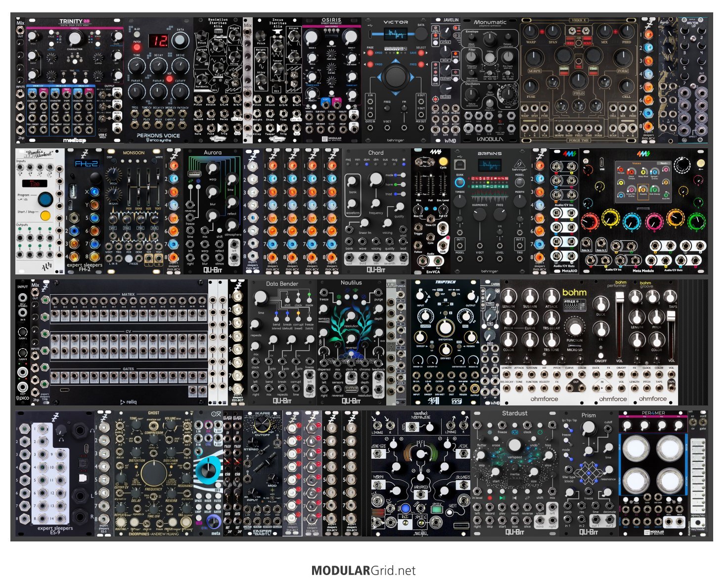The height and width of the screenshot is (581, 728).
Task: Click the MODULARGrid.net text
Action: click(x=364, y=571)
